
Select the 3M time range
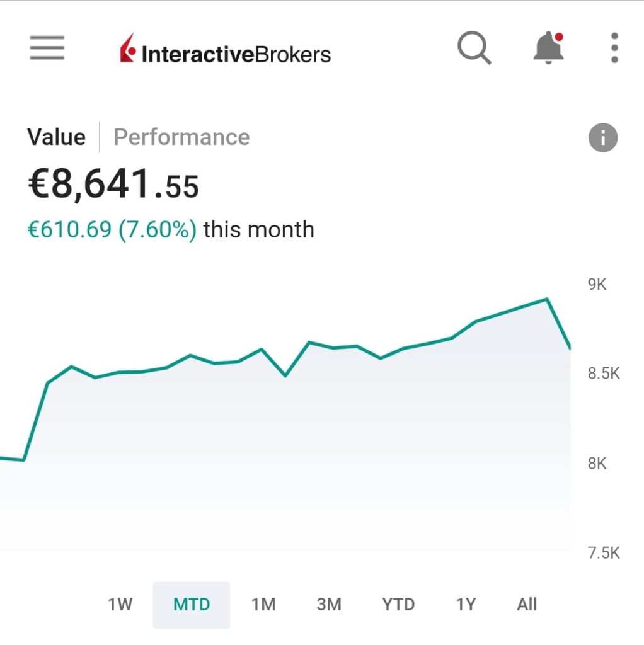click(x=329, y=605)
